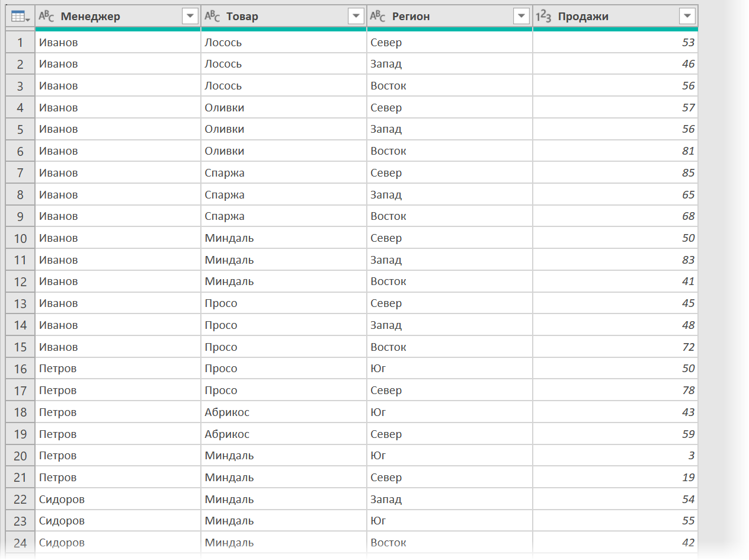Select row number 24
This screenshot has width=749, height=560.
(x=21, y=543)
